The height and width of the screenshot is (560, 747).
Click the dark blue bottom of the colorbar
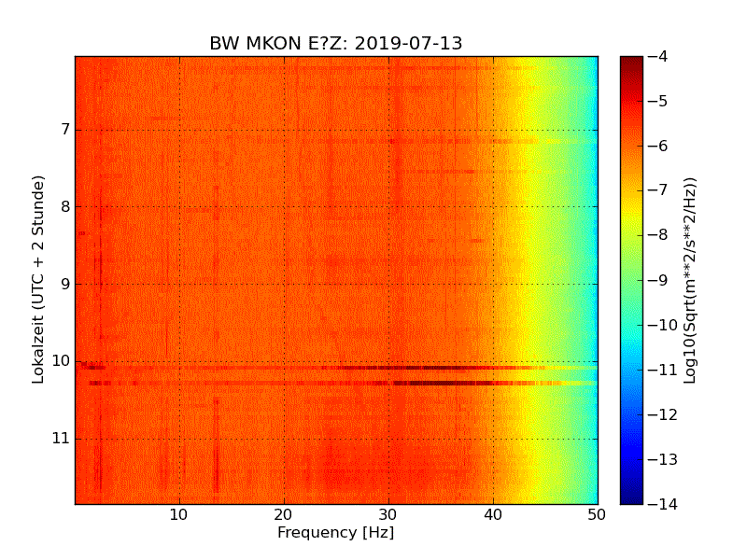pos(631,493)
